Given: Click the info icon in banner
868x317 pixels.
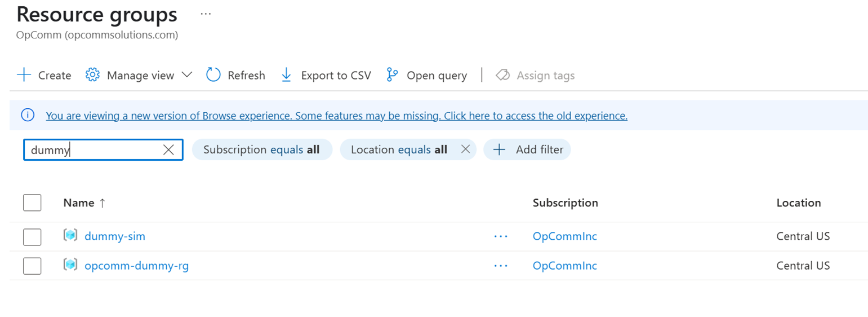Looking at the screenshot, I should pyautogui.click(x=27, y=116).
